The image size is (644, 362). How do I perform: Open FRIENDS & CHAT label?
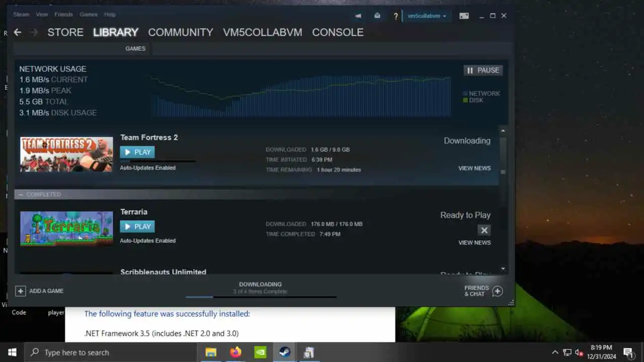point(476,291)
